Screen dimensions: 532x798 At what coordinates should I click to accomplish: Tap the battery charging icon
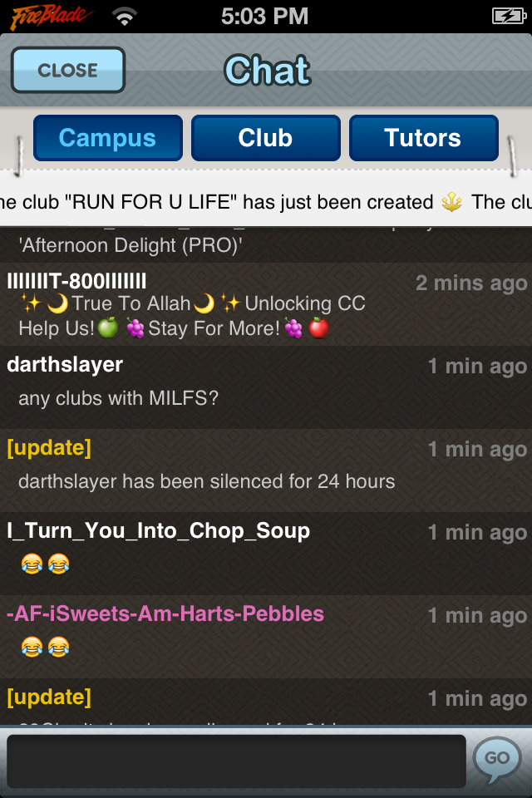509,17
